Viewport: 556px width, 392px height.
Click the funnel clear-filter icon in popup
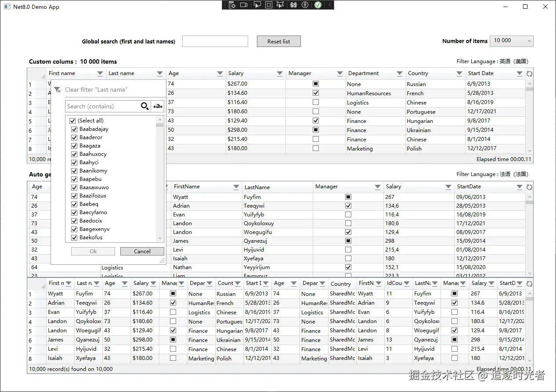(x=57, y=90)
